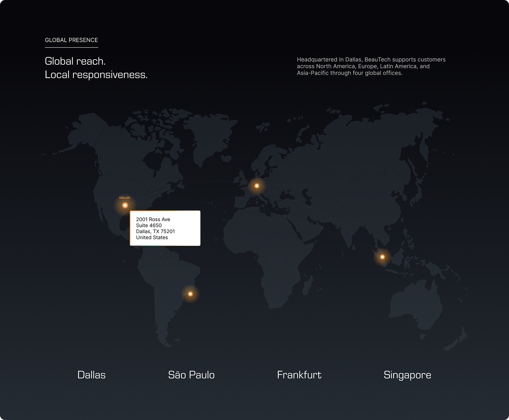Click the '2001 Ross Ave' address line
Image resolution: width=509 pixels, height=420 pixels.
(153, 219)
